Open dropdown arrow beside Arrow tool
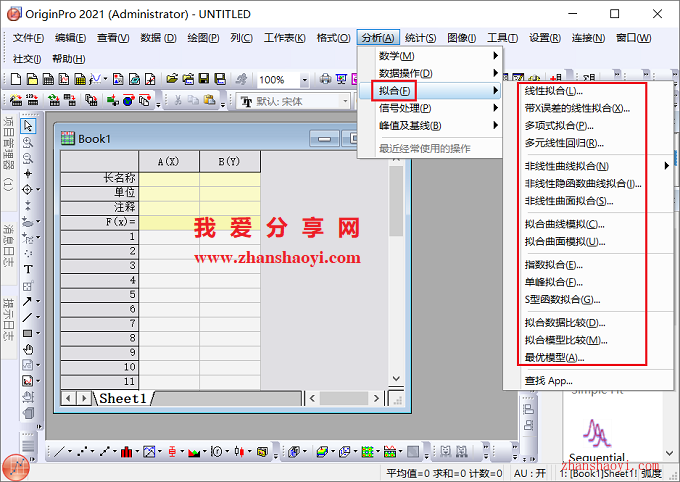This screenshot has width=680, height=482. pyautogui.click(x=38, y=301)
